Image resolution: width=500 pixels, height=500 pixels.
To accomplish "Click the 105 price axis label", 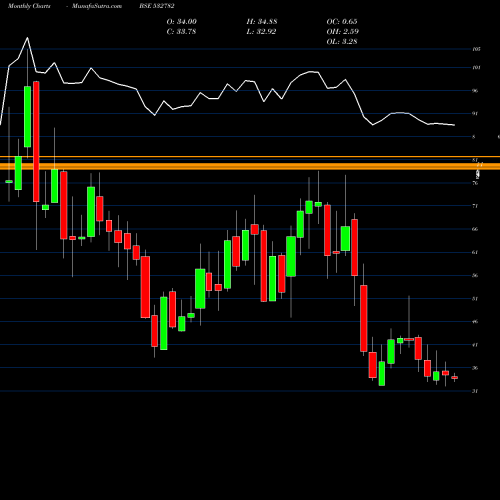I will (x=476, y=49).
